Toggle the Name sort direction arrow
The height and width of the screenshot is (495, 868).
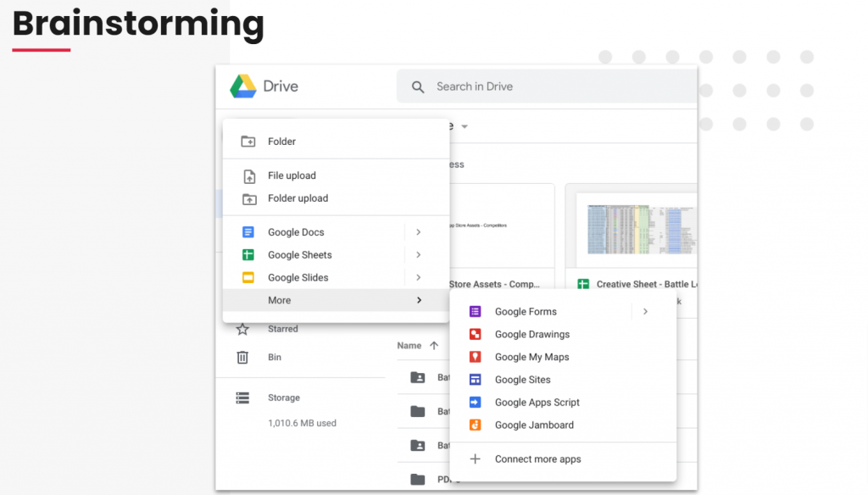(x=434, y=346)
